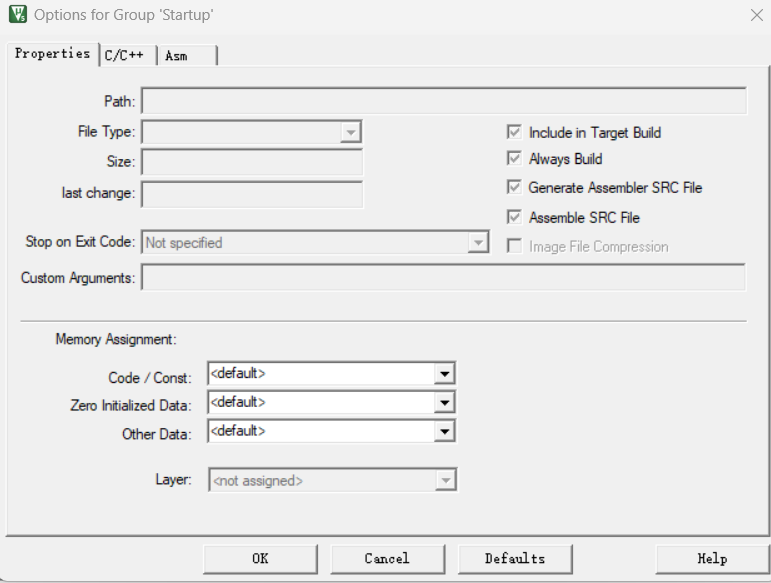
Task: Open the Stop on Exit Code dropdown
Action: pos(478,243)
